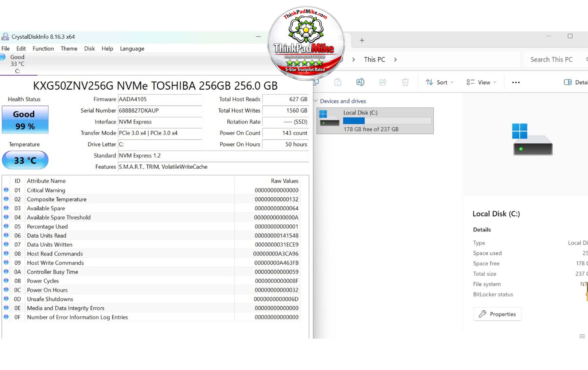The image size is (588, 370).
Task: Select the Power On Hours attribute row
Action: pos(151,290)
